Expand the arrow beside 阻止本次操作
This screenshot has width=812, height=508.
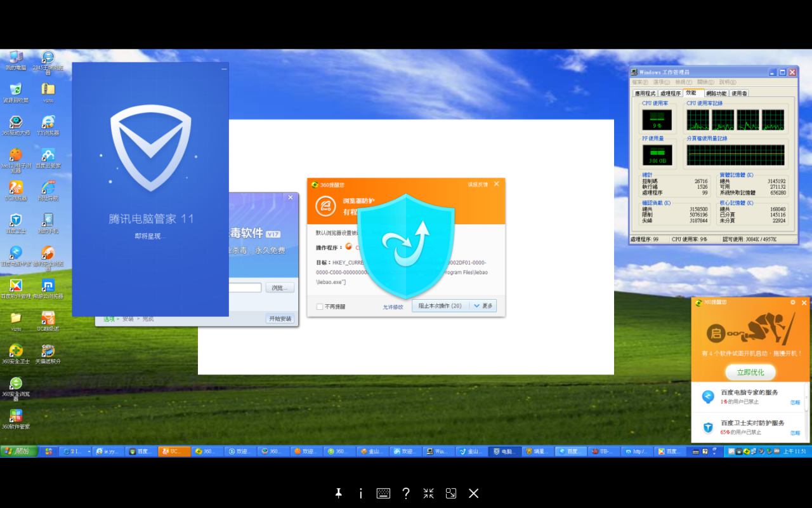(476, 306)
